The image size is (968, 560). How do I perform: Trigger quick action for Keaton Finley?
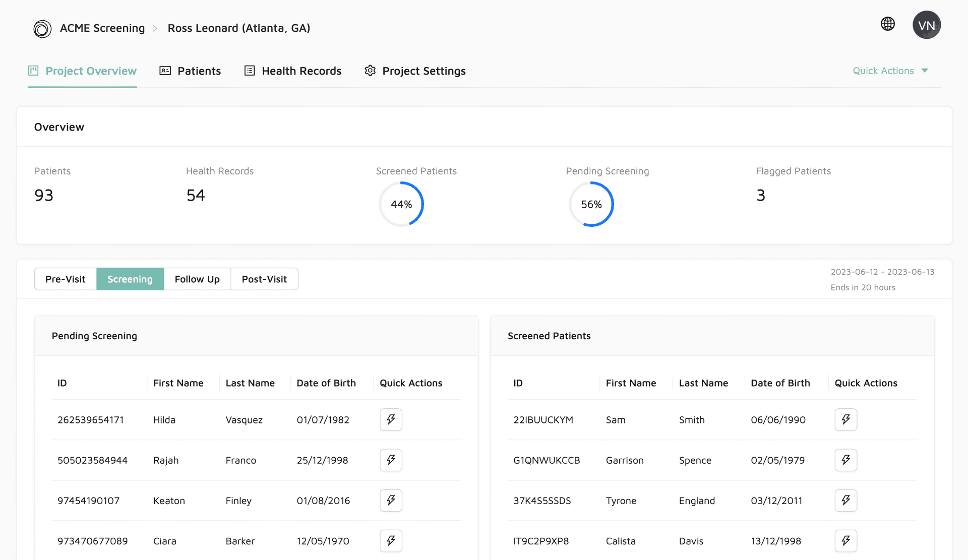coord(391,501)
